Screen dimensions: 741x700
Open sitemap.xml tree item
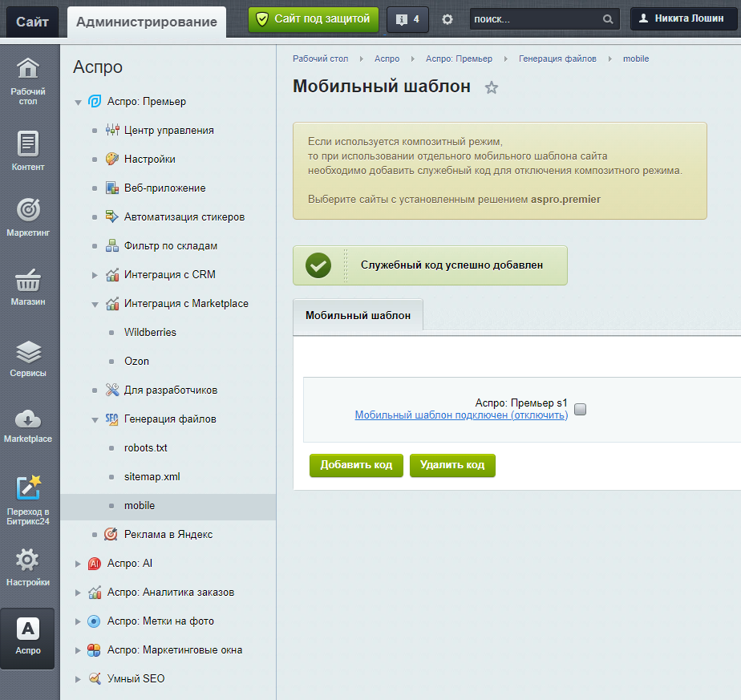pyautogui.click(x=152, y=476)
